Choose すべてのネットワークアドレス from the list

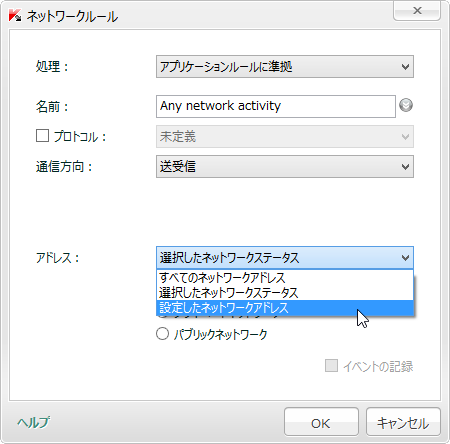point(285,277)
